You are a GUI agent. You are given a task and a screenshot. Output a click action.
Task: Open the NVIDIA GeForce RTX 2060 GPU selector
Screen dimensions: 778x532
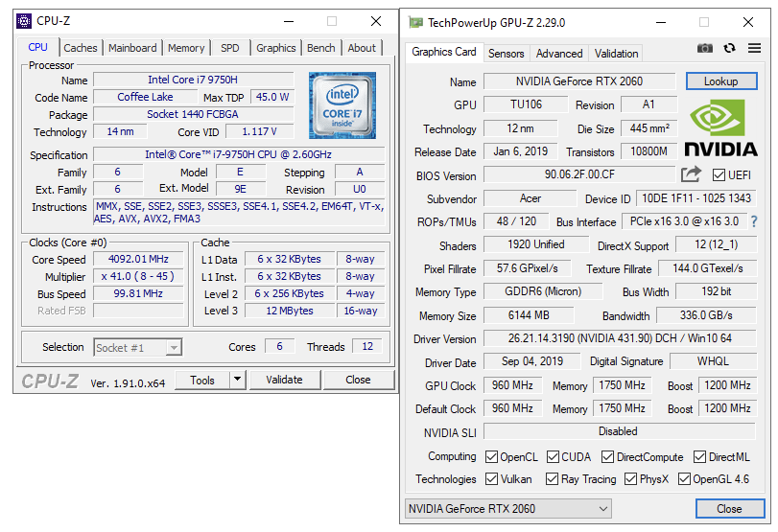508,509
